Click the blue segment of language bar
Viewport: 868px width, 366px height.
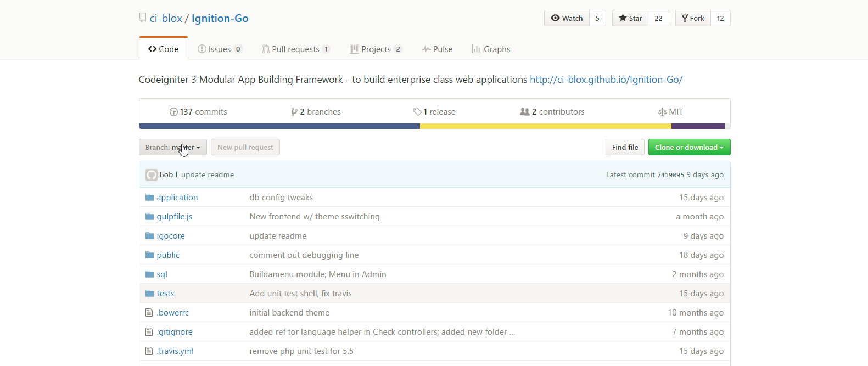[279, 126]
